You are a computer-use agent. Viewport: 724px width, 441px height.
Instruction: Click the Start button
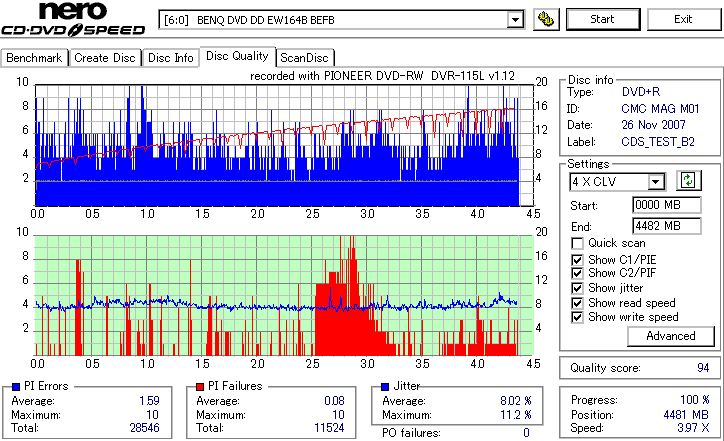tap(603, 19)
